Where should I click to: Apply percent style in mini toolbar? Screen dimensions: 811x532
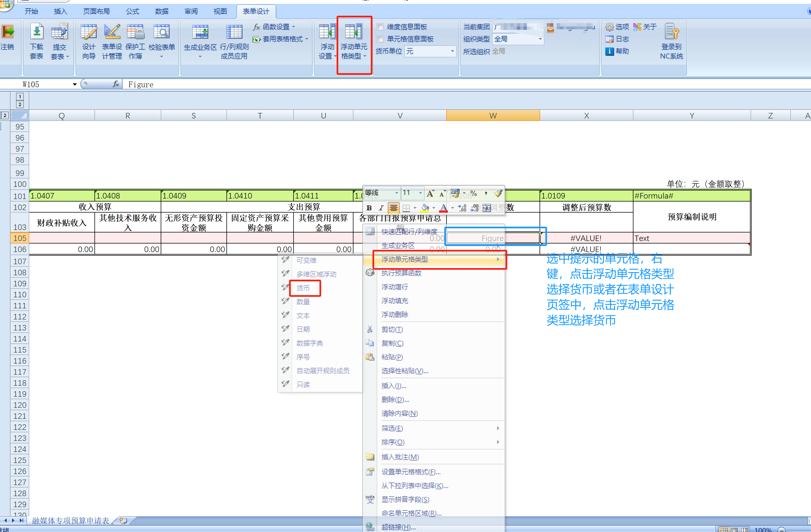tap(473, 194)
